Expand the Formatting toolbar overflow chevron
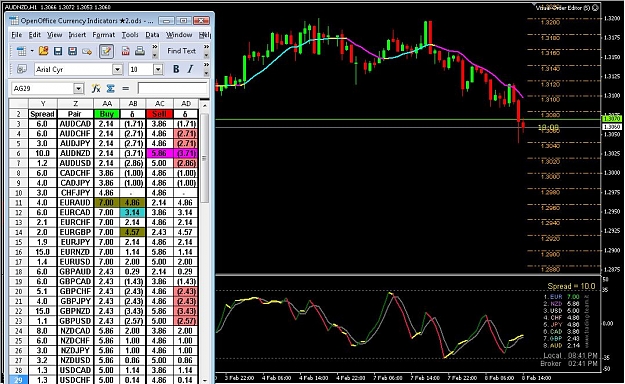This screenshot has width=625, height=384. point(206,65)
